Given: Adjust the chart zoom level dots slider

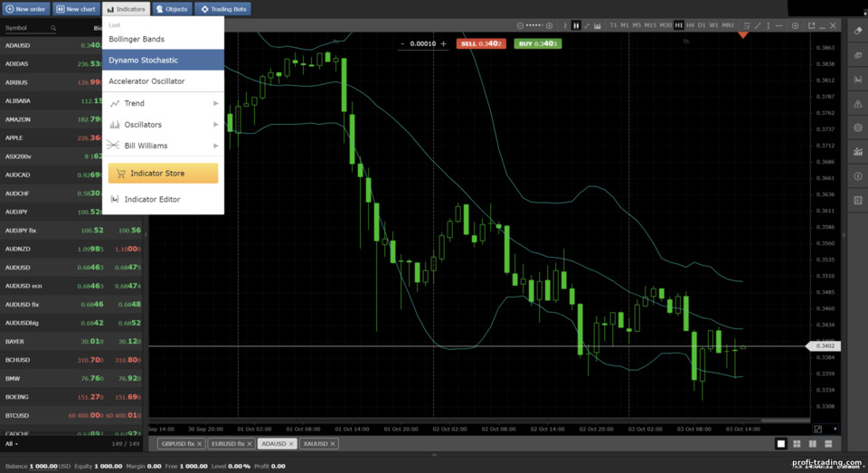Looking at the screenshot, I should (534, 25).
